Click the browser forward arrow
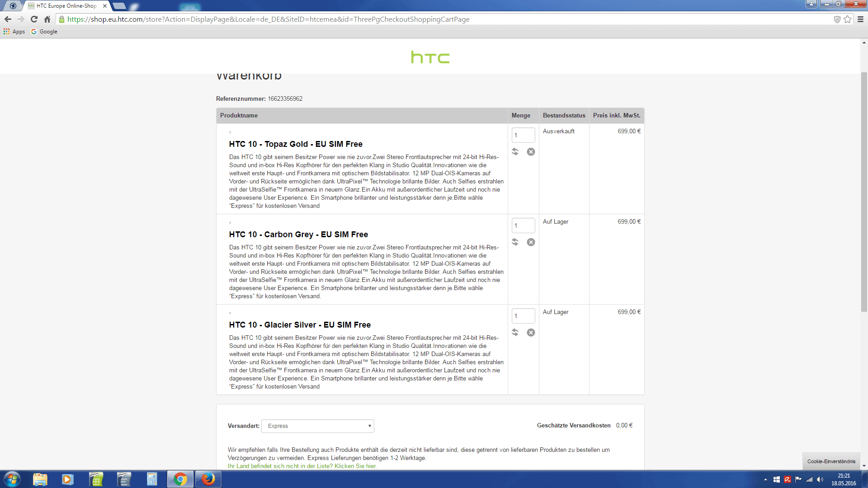The width and height of the screenshot is (868, 488). 21,19
